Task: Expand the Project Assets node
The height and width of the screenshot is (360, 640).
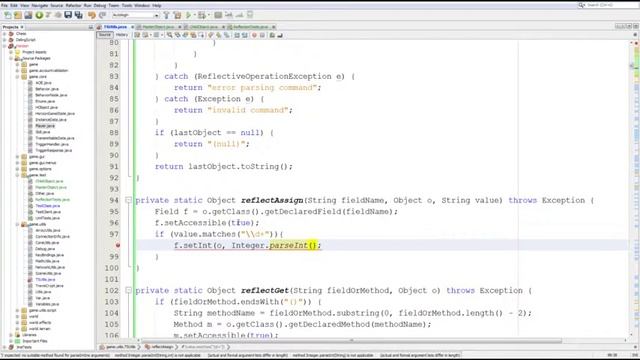Action: [11, 52]
